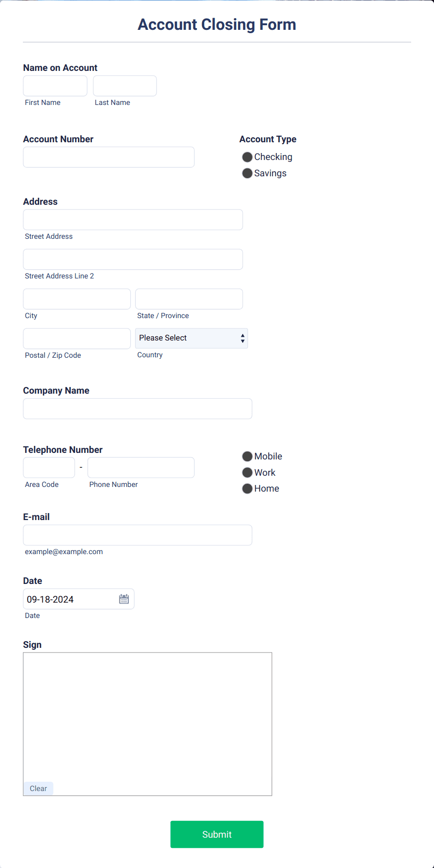Viewport: 434px width, 868px height.
Task: Click the Submit button
Action: point(217,834)
